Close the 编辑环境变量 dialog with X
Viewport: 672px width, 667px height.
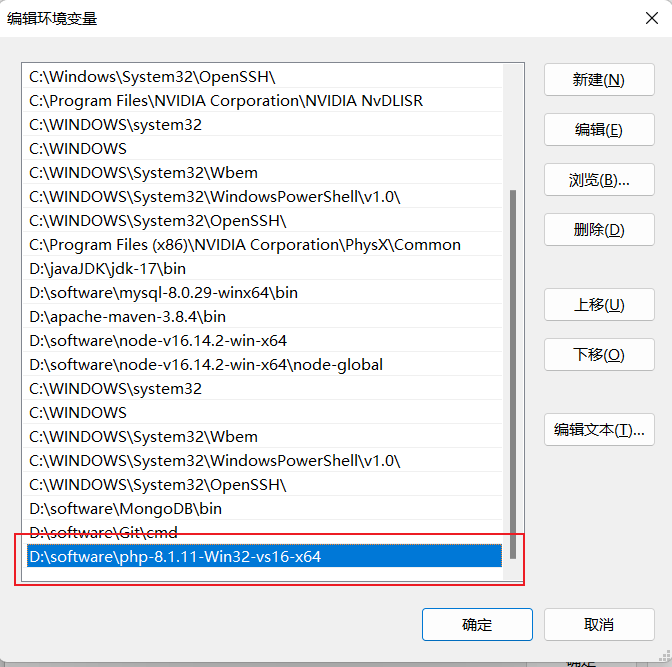click(x=652, y=18)
